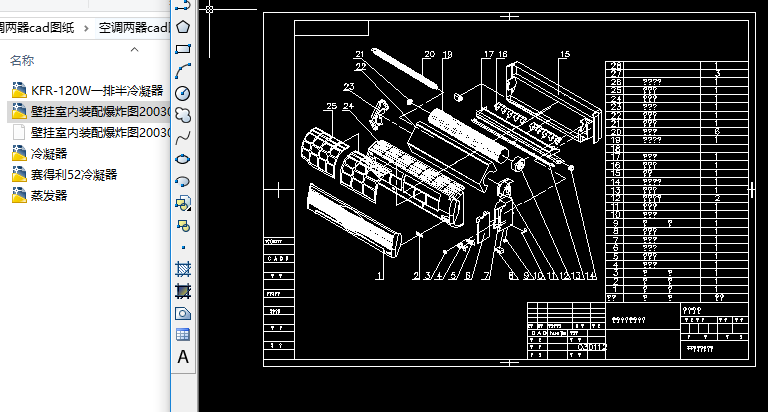Sort the list by 名称 column header
The height and width of the screenshot is (412, 768).
22,61
